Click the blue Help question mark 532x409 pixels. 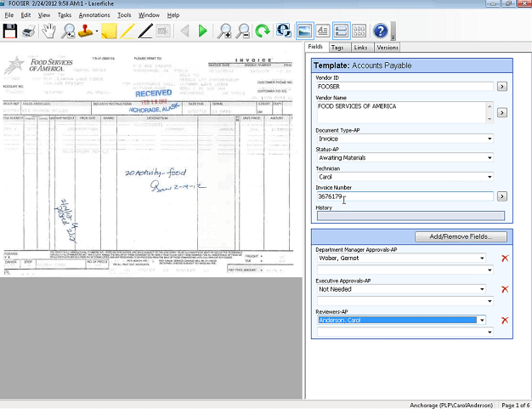(381, 31)
